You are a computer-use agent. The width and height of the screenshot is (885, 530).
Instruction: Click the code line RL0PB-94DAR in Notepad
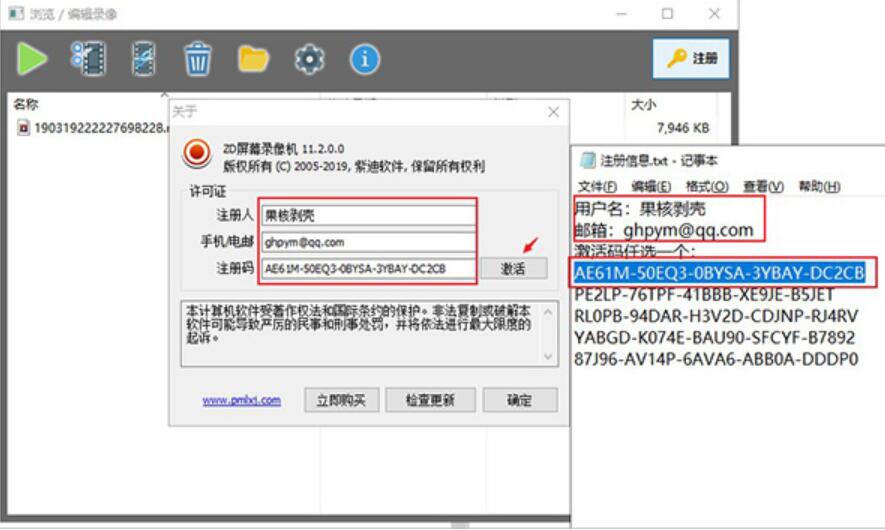[716, 316]
